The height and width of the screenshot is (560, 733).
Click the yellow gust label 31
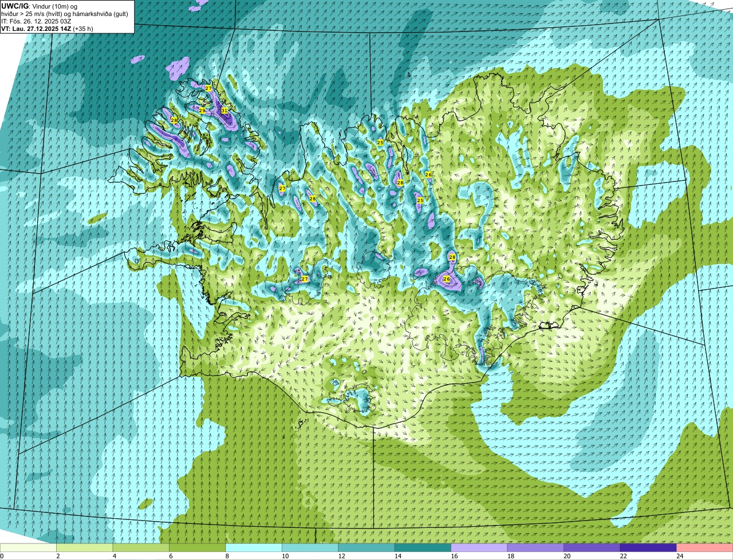(x=224, y=111)
